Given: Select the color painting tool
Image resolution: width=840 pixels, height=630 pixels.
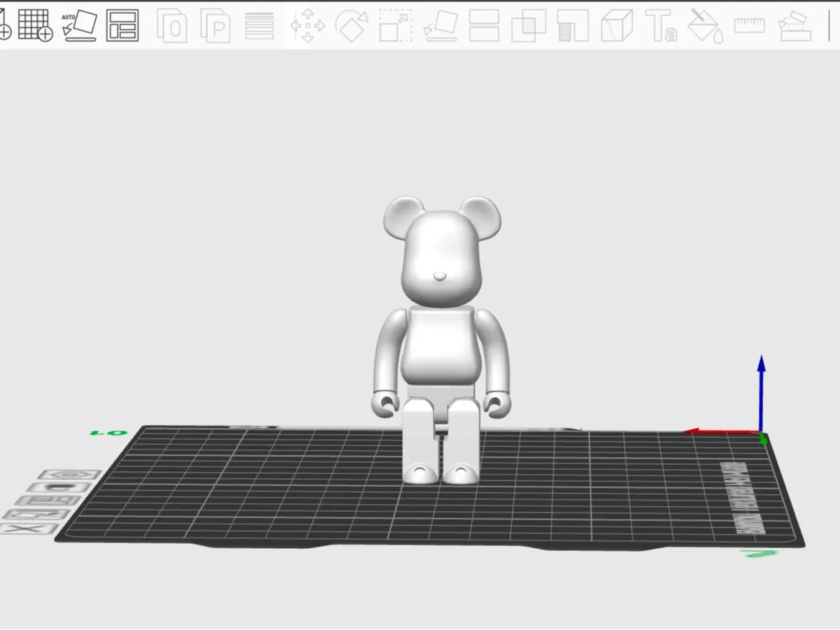Looking at the screenshot, I should (703, 25).
